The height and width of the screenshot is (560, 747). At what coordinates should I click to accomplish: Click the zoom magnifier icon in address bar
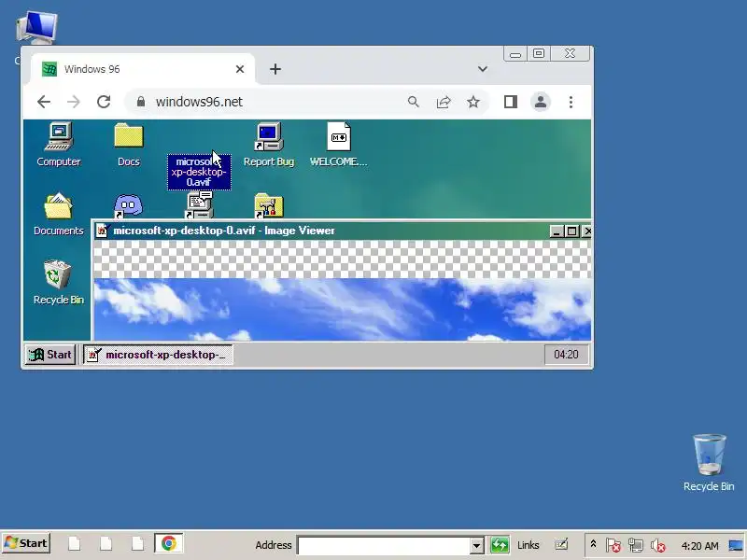click(413, 102)
